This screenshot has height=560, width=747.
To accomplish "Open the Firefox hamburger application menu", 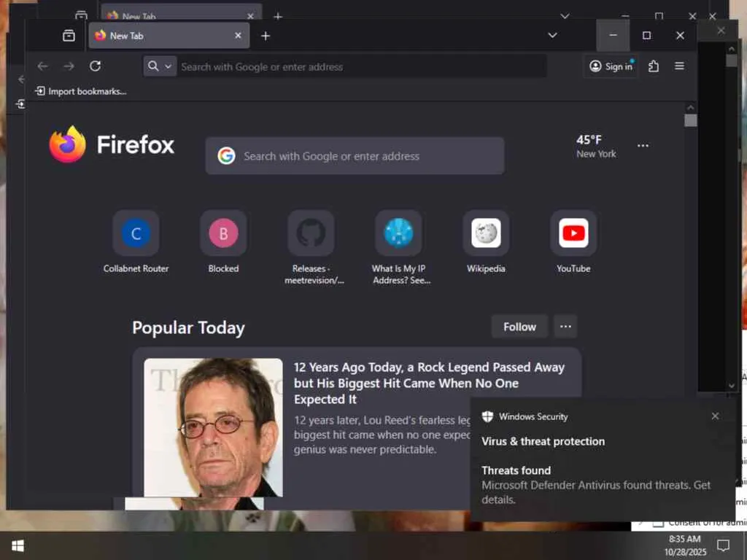I will click(x=679, y=66).
